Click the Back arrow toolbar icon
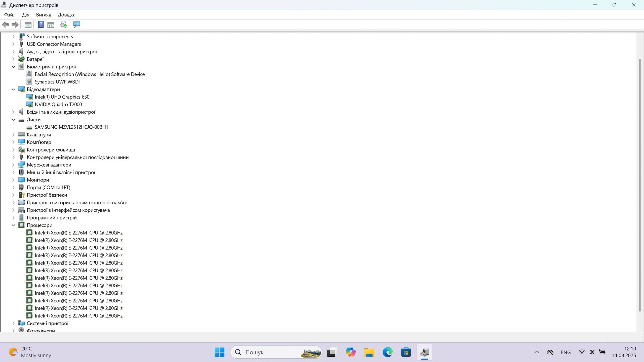 click(x=5, y=25)
